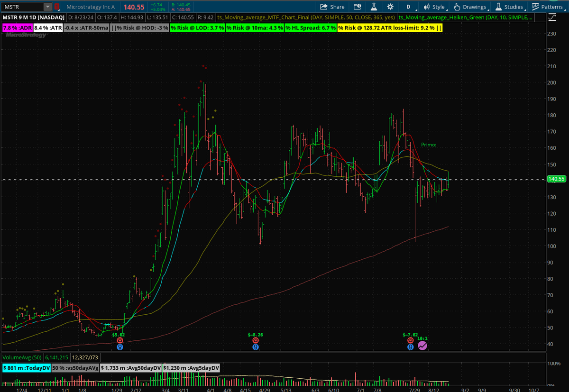Click the yellow ATR loss-limit 9.2 % label
Screen dimensions: 569x392
(x=390, y=28)
